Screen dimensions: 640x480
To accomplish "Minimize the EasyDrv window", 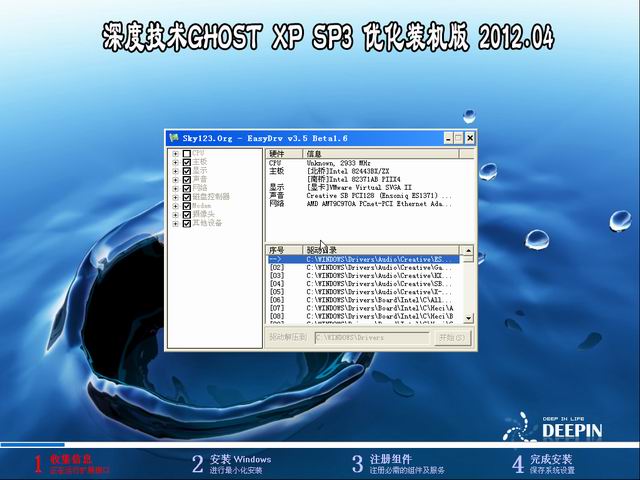I will [449, 138].
